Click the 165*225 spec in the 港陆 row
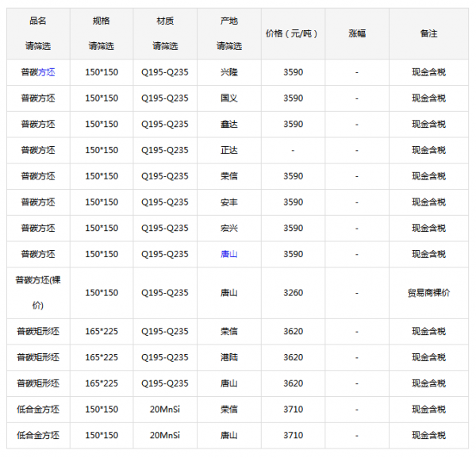 (102, 357)
